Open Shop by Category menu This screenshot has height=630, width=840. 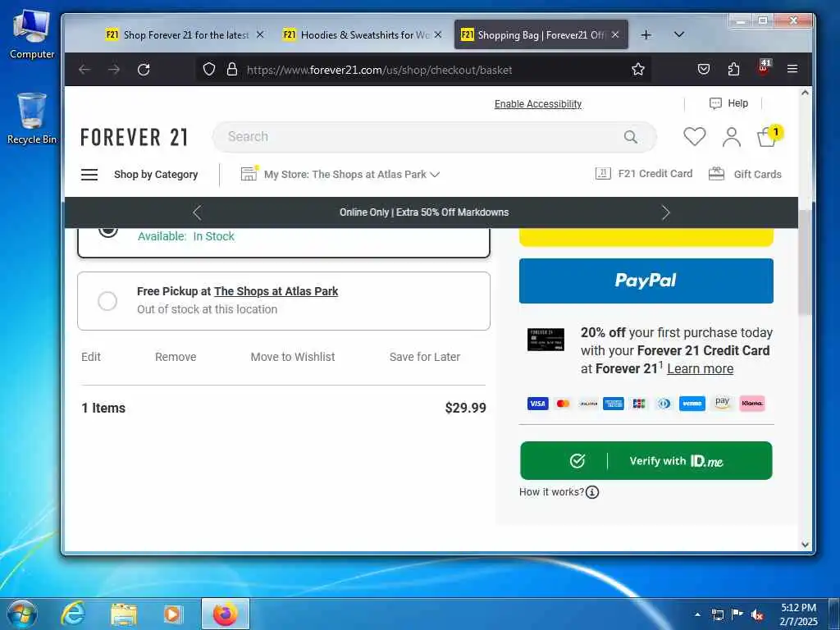(x=156, y=175)
